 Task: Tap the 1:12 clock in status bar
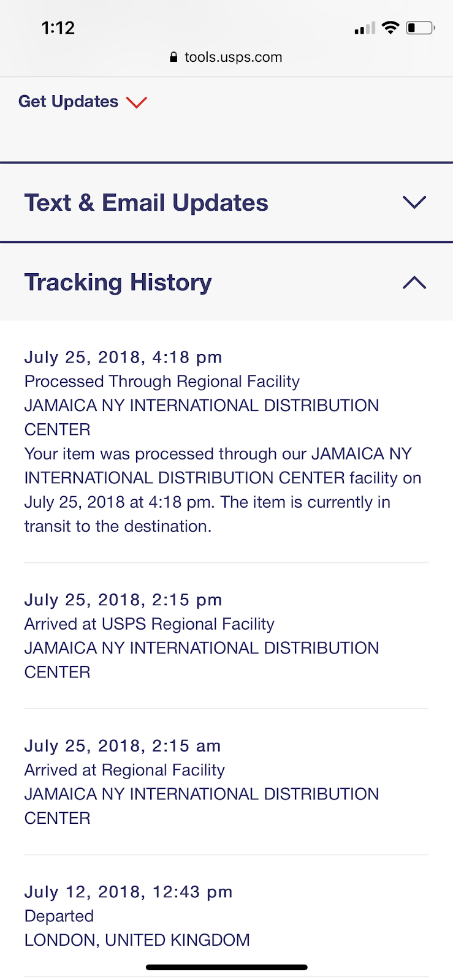click(x=58, y=28)
